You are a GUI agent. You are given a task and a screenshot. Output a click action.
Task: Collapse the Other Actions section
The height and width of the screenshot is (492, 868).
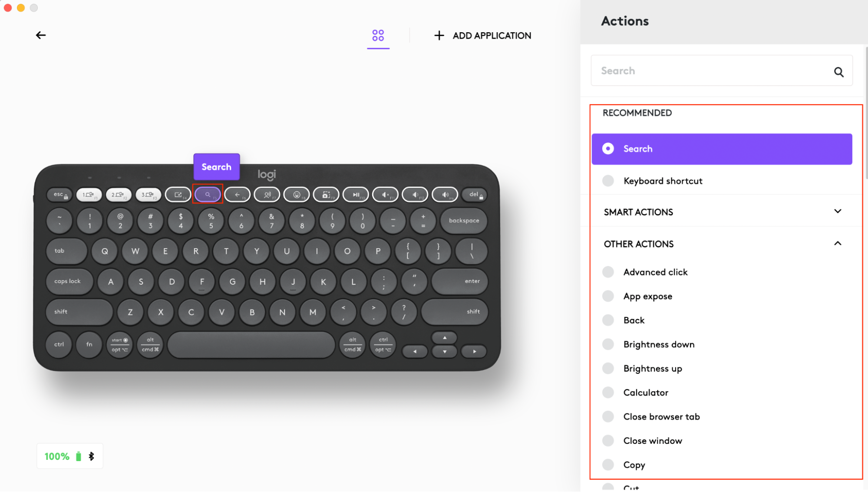838,243
